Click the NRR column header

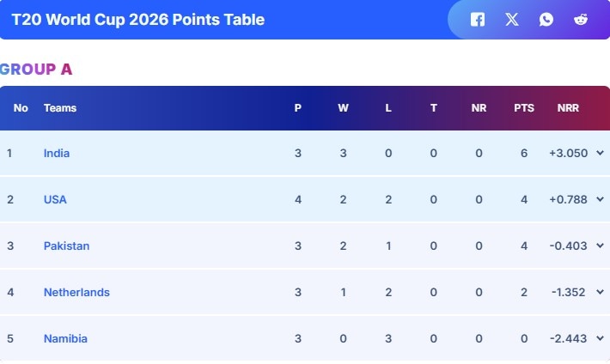[x=568, y=108]
